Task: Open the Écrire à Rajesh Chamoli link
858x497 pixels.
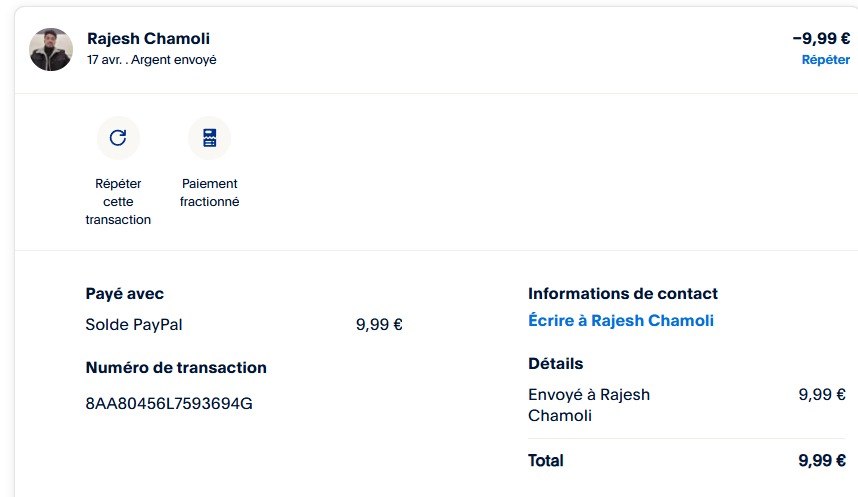Action: (x=620, y=321)
